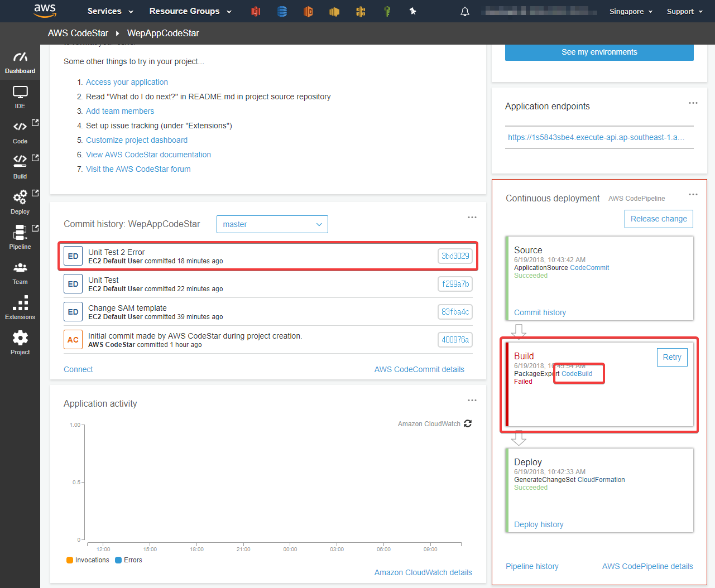The width and height of the screenshot is (715, 588).
Task: Expand the Resource Groups menu
Action: coord(190,11)
